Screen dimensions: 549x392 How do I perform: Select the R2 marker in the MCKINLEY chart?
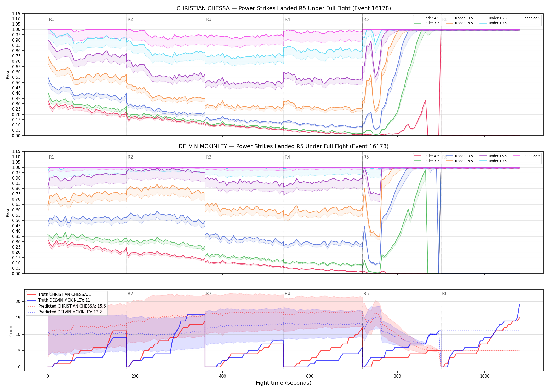tap(130, 157)
